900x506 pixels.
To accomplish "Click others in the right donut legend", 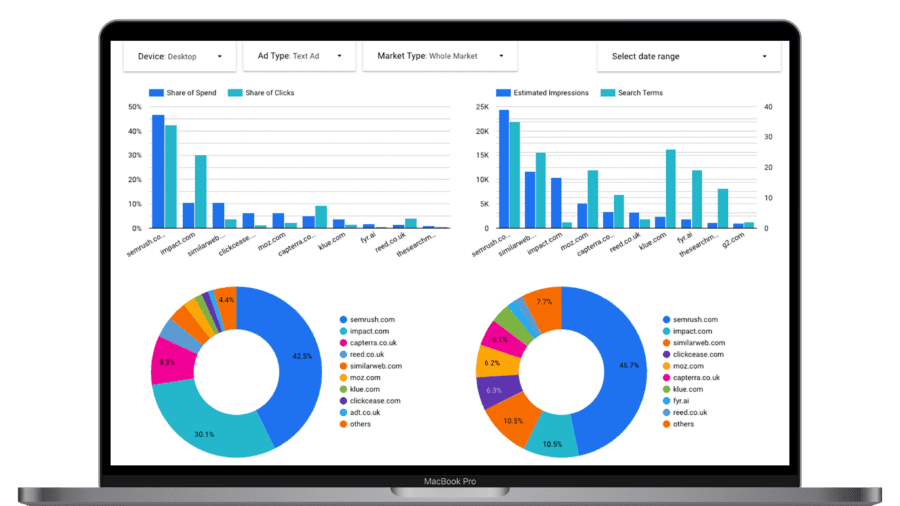I will click(x=679, y=424).
